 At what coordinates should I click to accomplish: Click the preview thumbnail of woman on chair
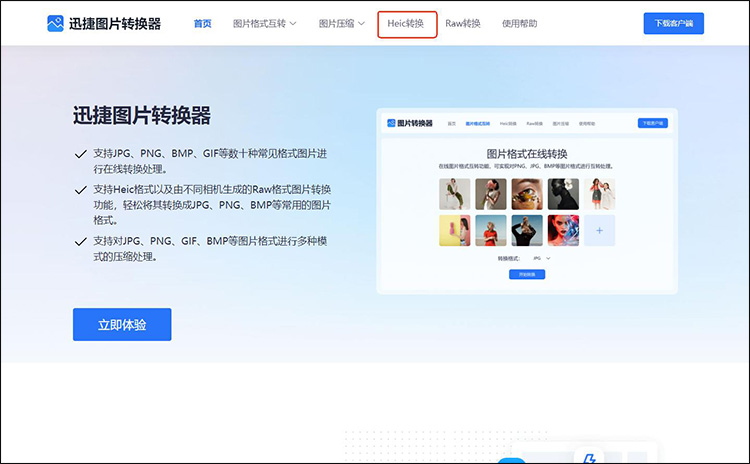[x=454, y=194]
